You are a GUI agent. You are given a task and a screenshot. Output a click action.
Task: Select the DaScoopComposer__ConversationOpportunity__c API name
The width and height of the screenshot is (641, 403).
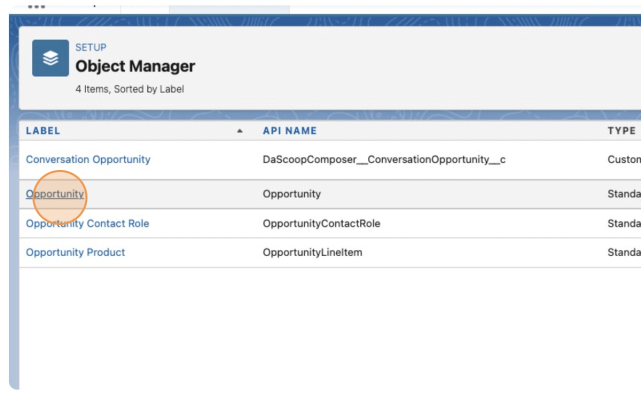tap(384, 159)
